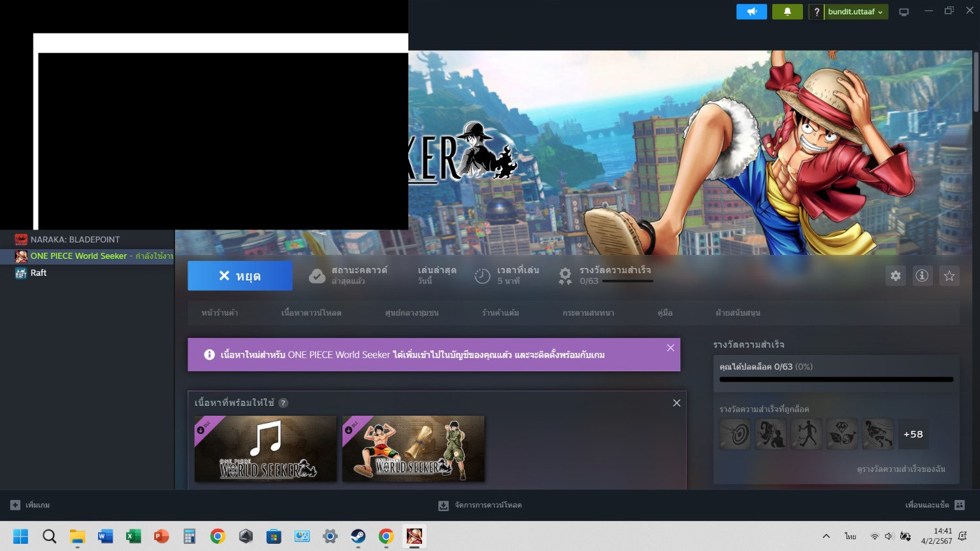
Task: Open the DLC thumbnail with two characters
Action: pyautogui.click(x=414, y=448)
